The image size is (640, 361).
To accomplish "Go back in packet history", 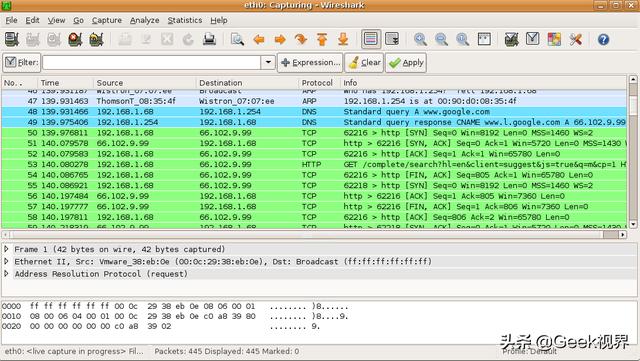I will 259,40.
